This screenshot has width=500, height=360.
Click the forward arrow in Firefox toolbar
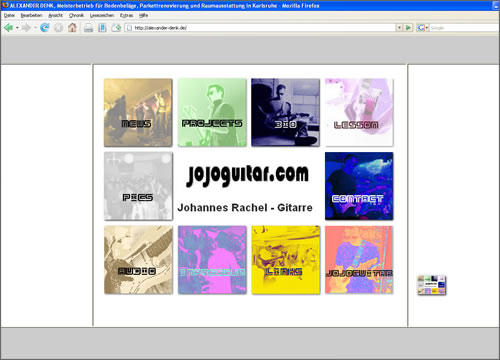click(x=26, y=28)
